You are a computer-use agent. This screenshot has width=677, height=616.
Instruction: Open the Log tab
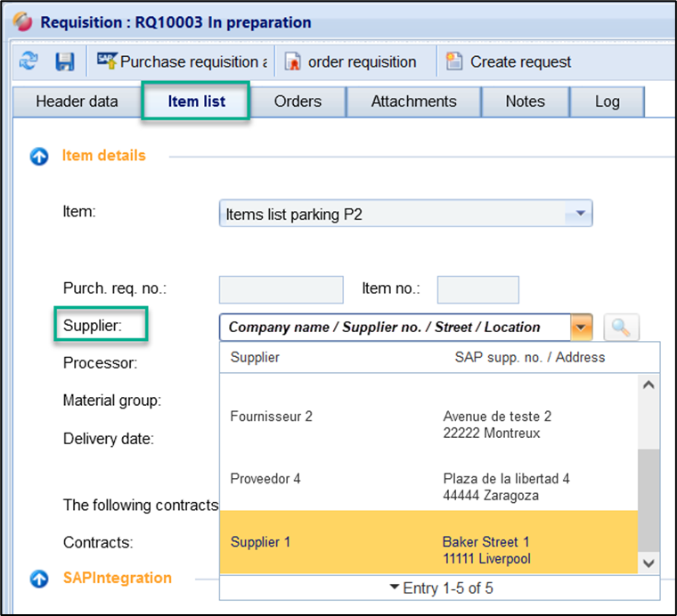tap(607, 101)
